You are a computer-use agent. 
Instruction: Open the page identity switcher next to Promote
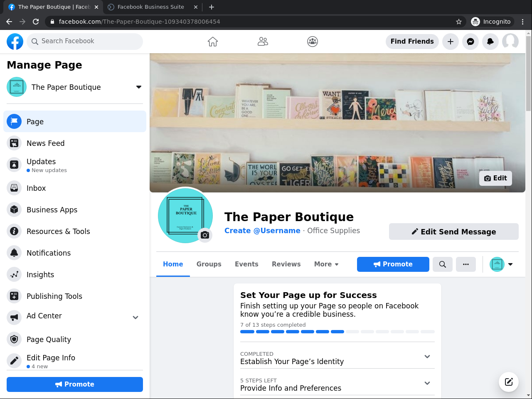click(x=502, y=264)
